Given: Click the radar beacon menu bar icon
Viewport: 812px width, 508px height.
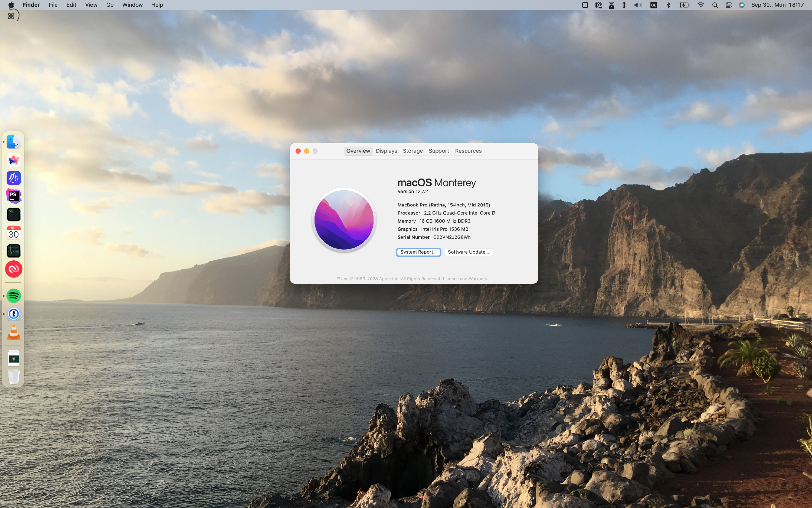Looking at the screenshot, I should [x=611, y=5].
